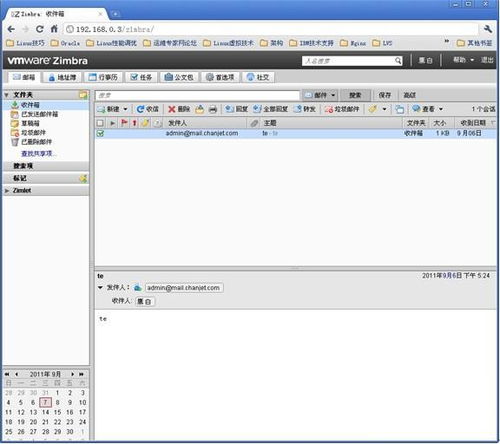Click the new folder icon in the folders header

tap(83, 95)
